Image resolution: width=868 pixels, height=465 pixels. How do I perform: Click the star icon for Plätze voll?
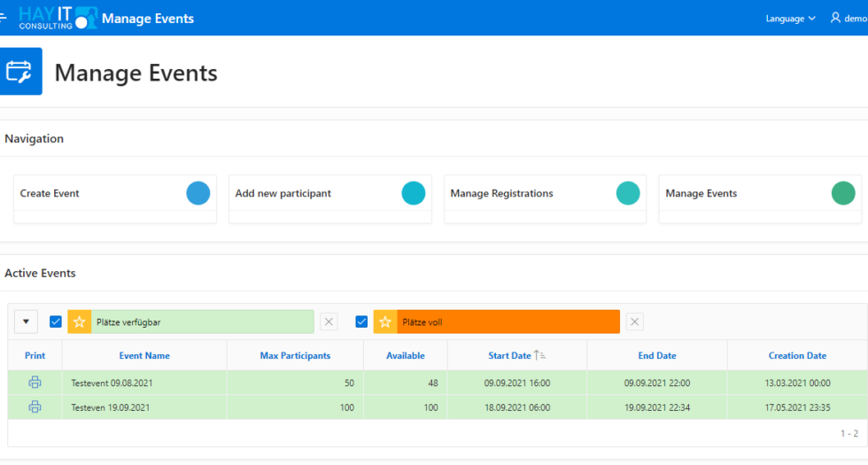click(385, 322)
